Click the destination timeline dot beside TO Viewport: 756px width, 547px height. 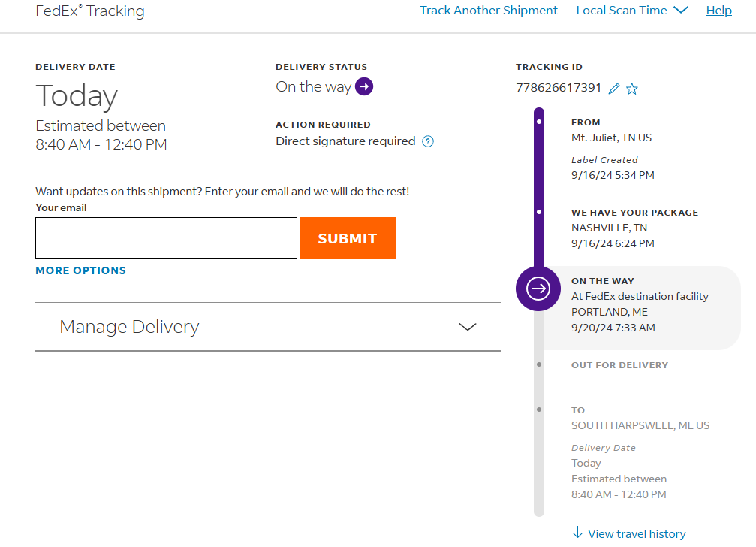click(539, 409)
